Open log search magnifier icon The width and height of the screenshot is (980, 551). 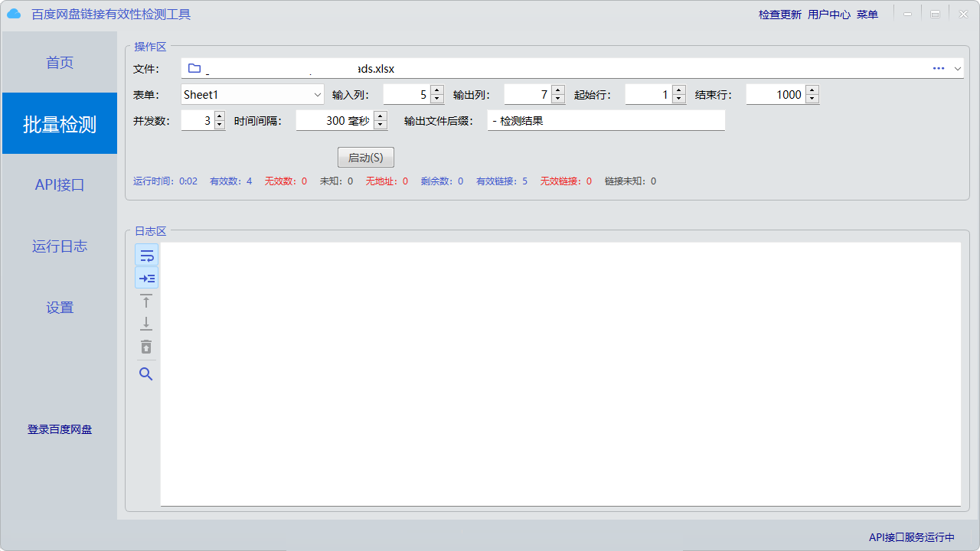[x=146, y=374]
